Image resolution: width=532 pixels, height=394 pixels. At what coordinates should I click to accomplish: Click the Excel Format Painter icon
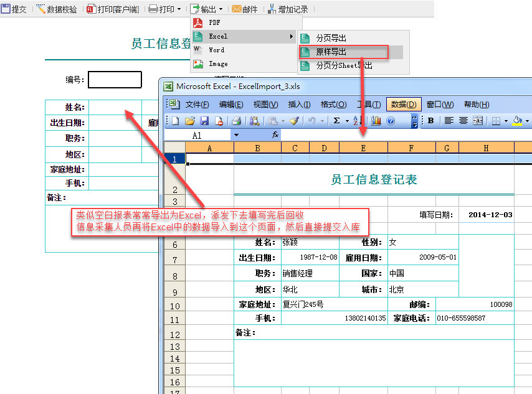(x=294, y=121)
